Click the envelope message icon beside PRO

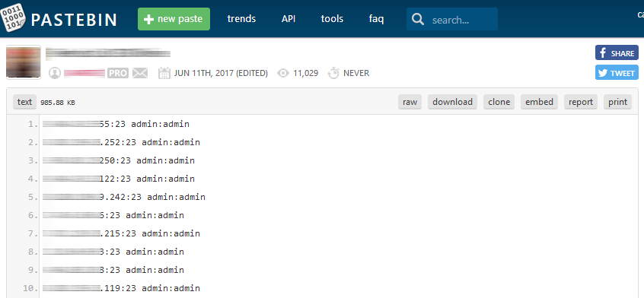140,74
